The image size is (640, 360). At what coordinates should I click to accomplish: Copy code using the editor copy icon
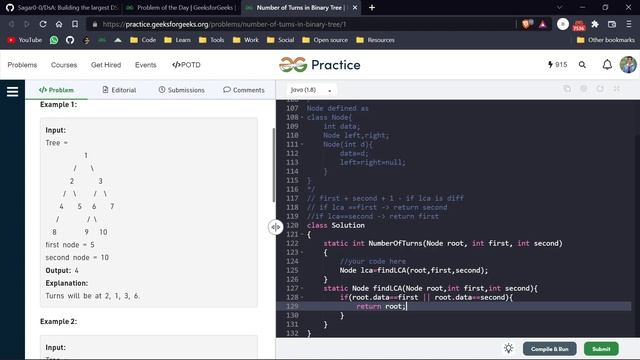pos(567,89)
